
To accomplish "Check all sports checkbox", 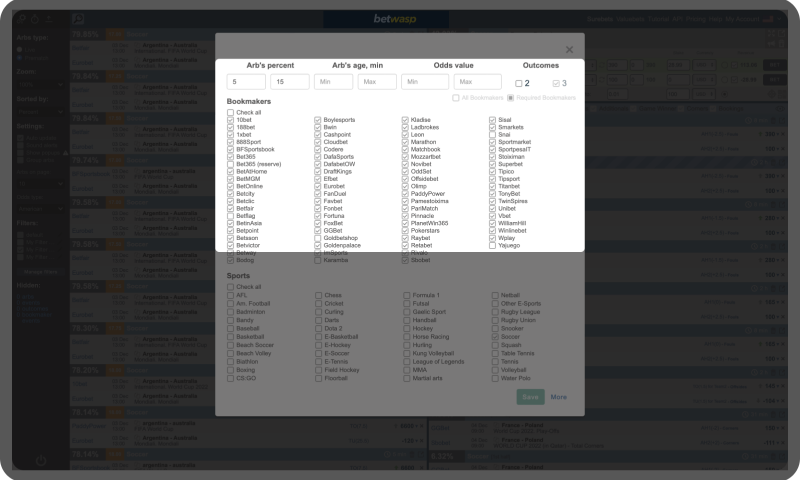I will pyautogui.click(x=231, y=287).
